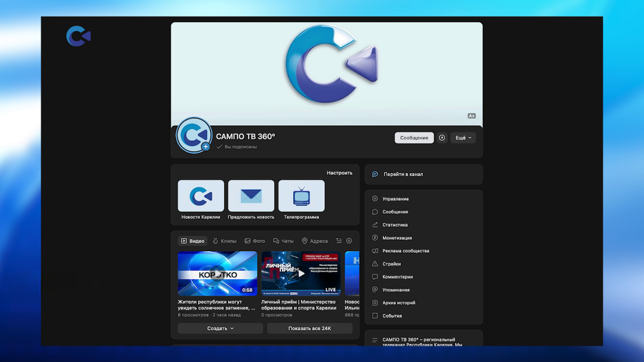Viewport: 644px width, 362px height.
Task: Open Страйки menu item
Action: point(424,264)
